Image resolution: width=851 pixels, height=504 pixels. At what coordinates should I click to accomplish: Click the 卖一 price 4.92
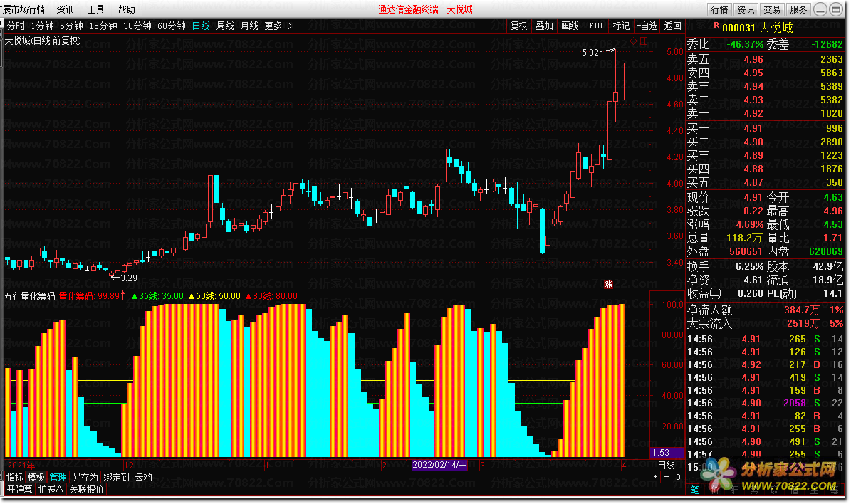coord(753,113)
